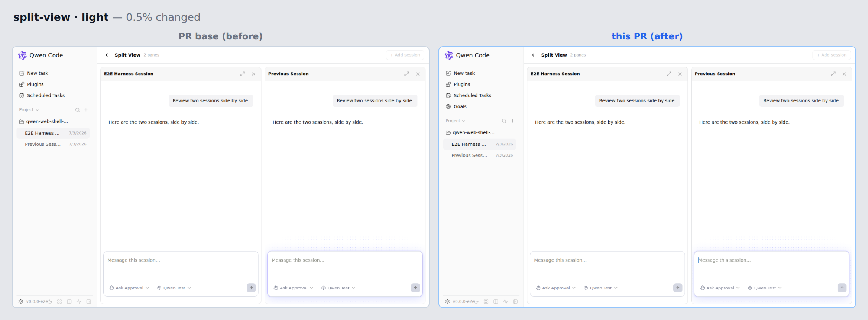Send message arrow in Previous pane, before window
This screenshot has height=320, width=868.
tap(415, 288)
